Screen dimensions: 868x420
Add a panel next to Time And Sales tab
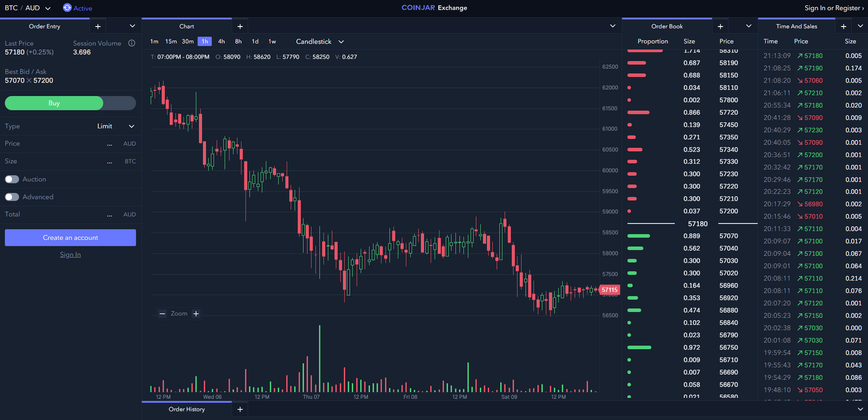tap(843, 27)
